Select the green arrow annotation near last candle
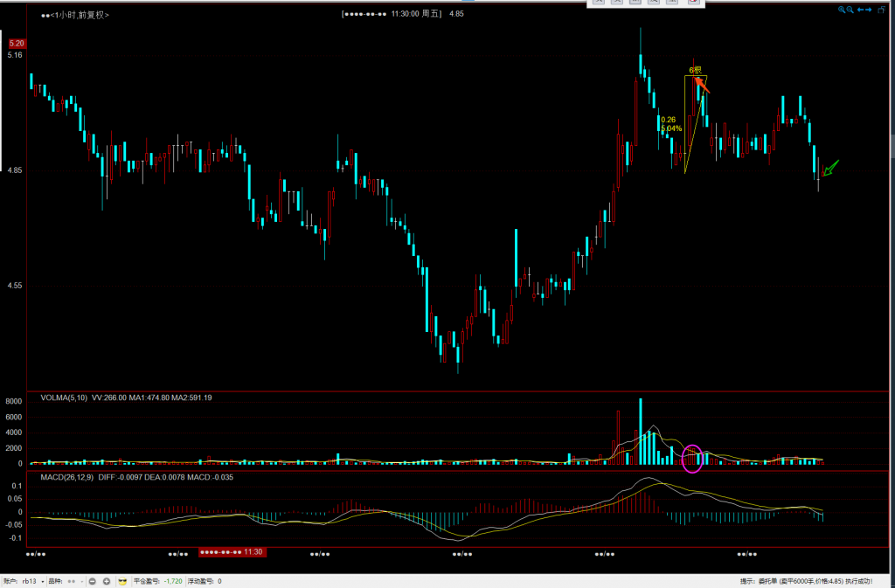This screenshot has height=588, width=895. (x=830, y=168)
